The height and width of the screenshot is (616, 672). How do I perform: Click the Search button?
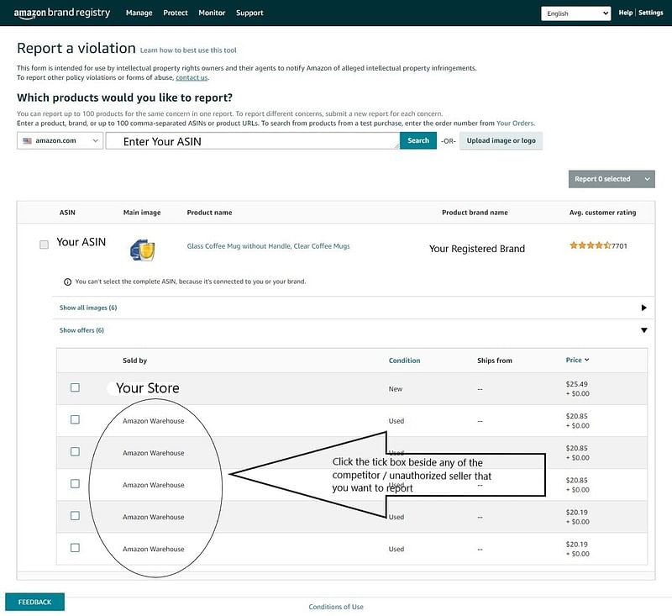tap(418, 140)
